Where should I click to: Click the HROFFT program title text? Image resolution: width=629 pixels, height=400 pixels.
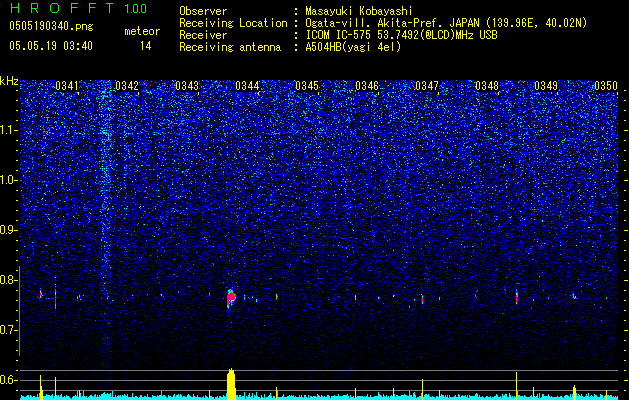(62, 8)
